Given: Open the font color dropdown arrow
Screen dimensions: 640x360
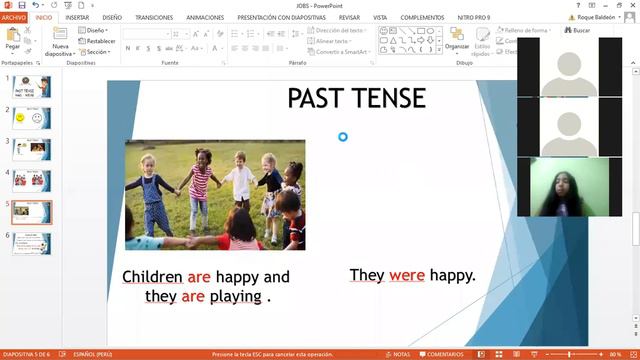Looking at the screenshot, I should [x=222, y=48].
